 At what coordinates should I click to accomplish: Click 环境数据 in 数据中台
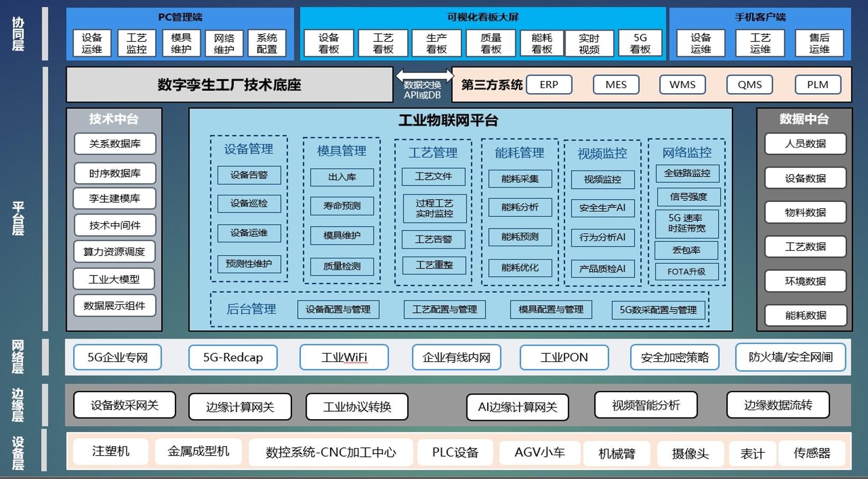pos(805,281)
